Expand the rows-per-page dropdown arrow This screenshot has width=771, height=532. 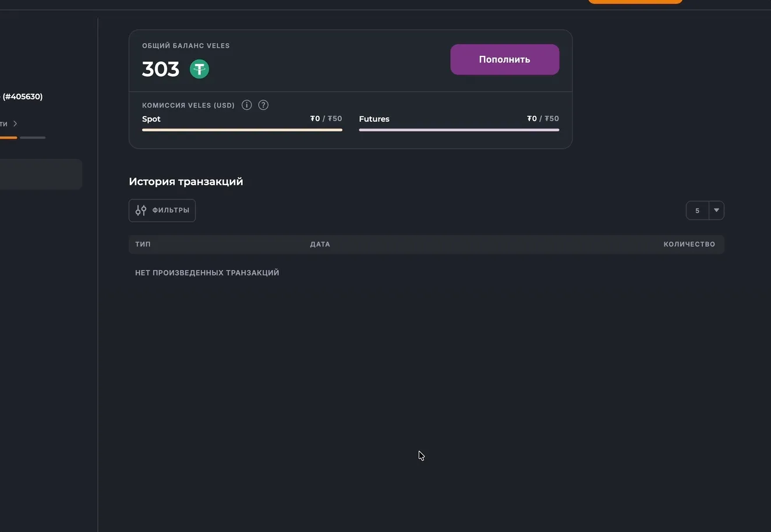[716, 211]
